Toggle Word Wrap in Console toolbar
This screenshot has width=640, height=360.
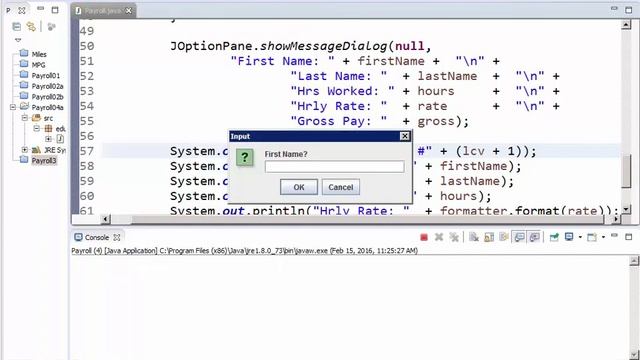(x=504, y=237)
